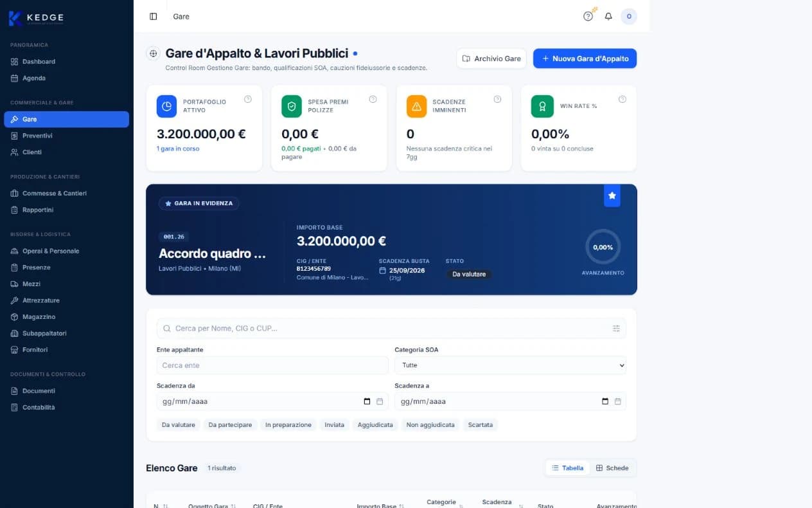
Task: Click the Kedge logo in sidebar
Action: coord(36,18)
